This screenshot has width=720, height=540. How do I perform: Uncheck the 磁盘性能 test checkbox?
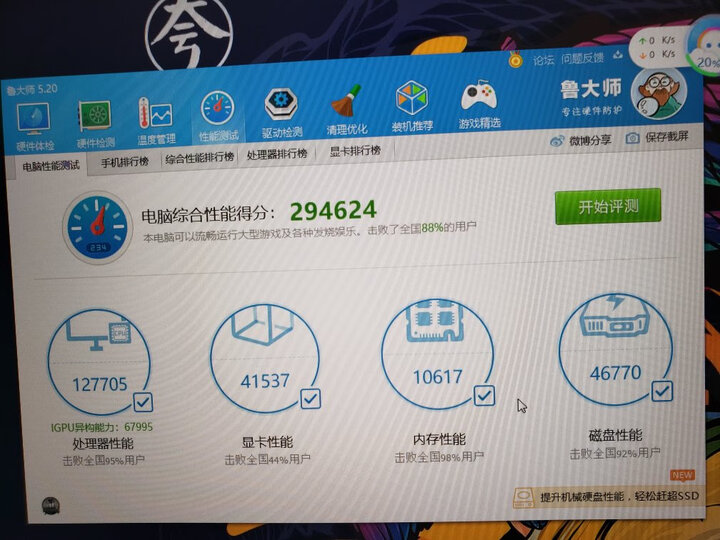point(662,391)
